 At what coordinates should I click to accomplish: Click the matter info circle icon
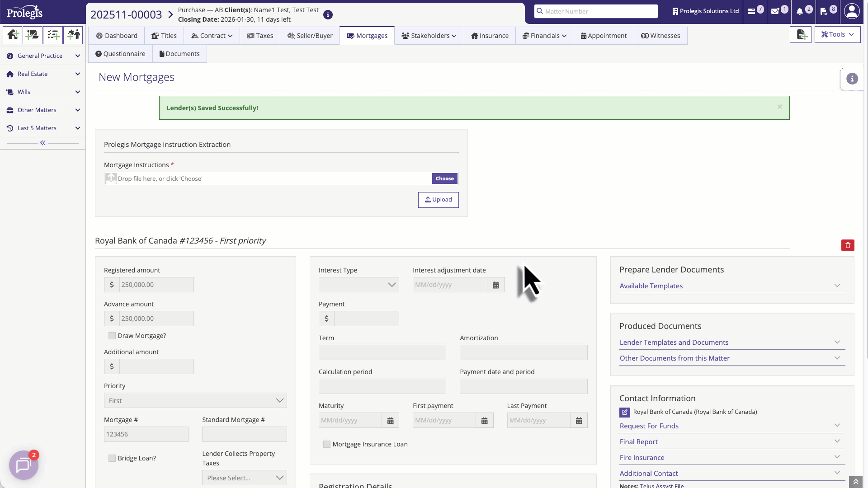[328, 15]
